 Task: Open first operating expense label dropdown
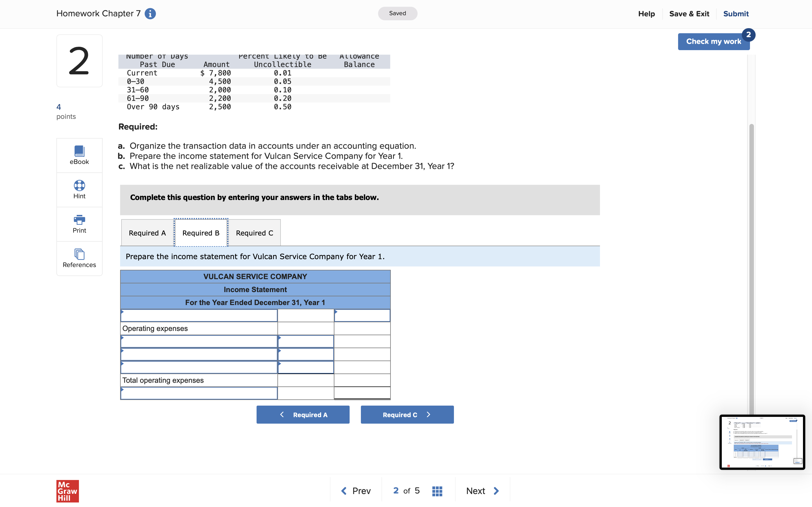click(x=199, y=341)
